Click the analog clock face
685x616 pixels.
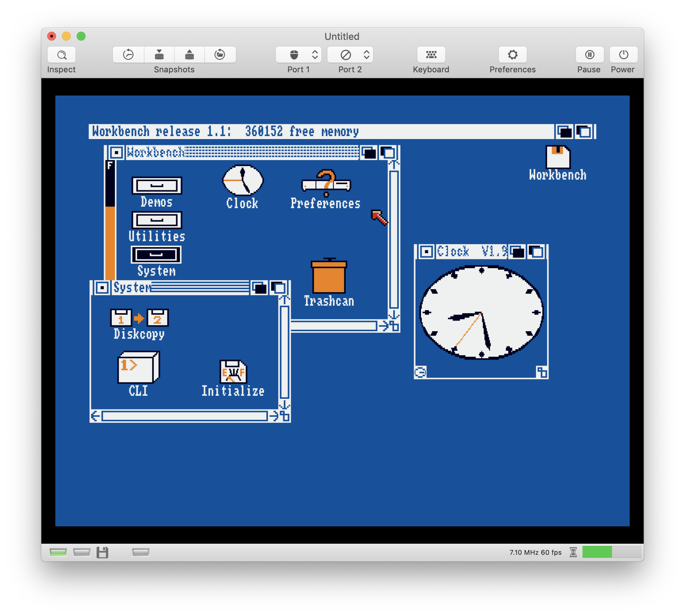(x=481, y=312)
